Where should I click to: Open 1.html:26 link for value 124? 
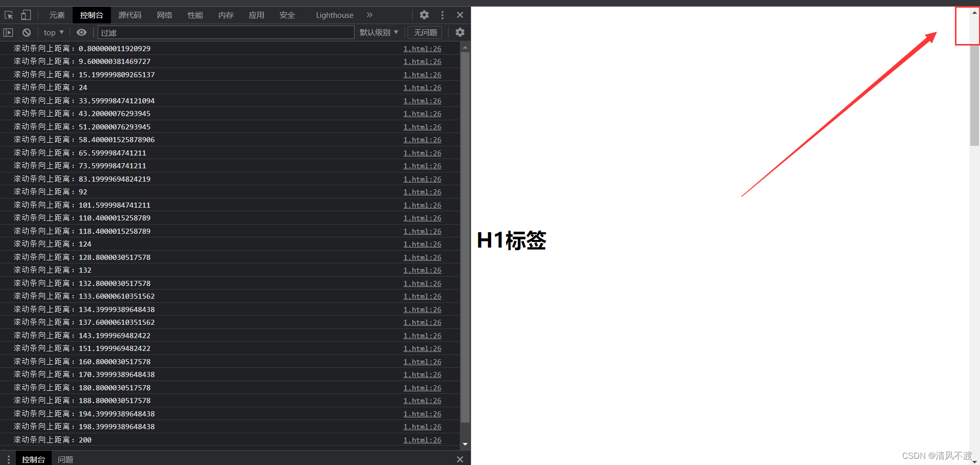click(422, 244)
